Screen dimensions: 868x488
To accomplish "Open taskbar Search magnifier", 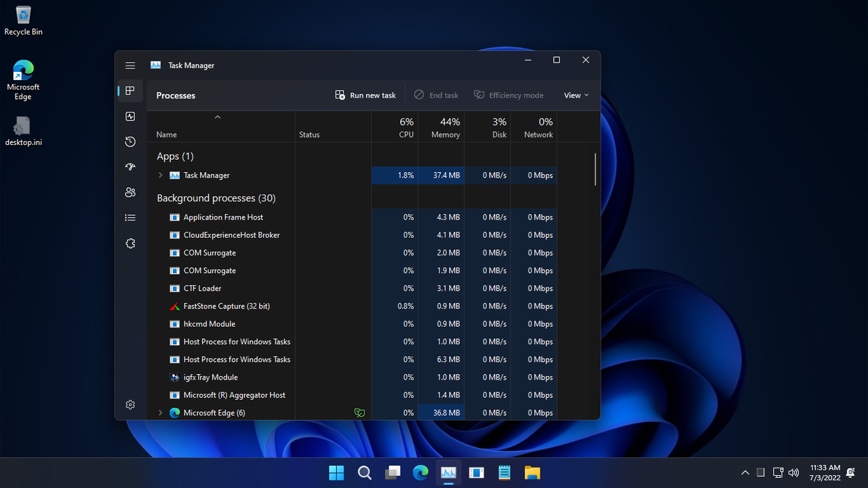I will point(364,472).
